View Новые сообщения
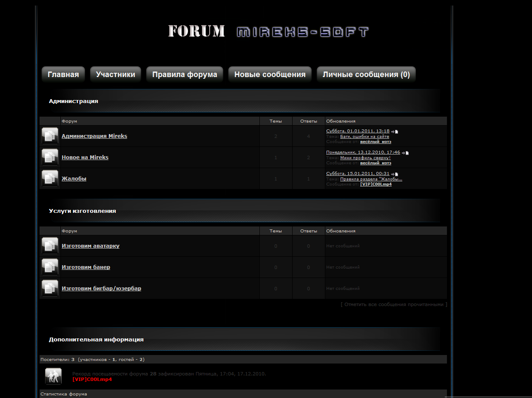The height and width of the screenshot is (398, 532). coord(270,74)
